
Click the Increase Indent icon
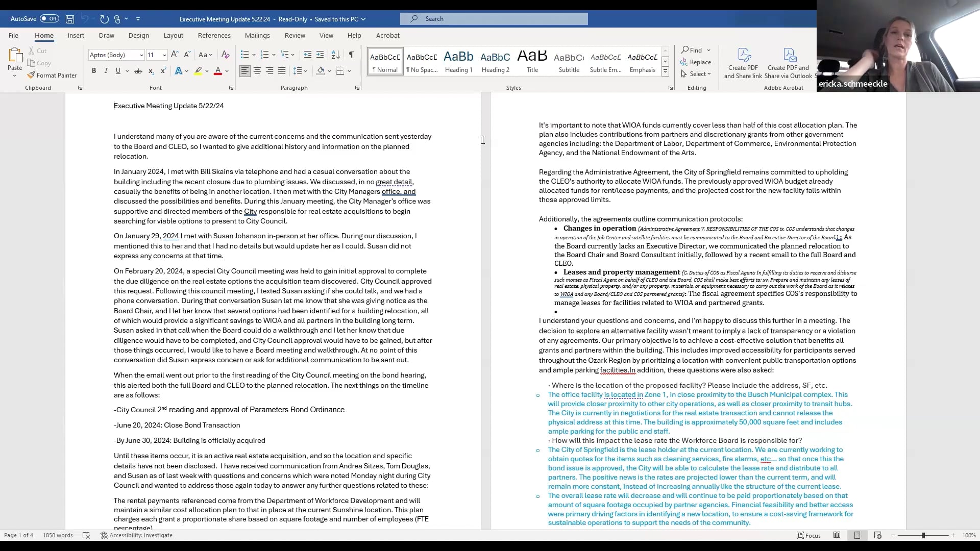click(x=320, y=55)
